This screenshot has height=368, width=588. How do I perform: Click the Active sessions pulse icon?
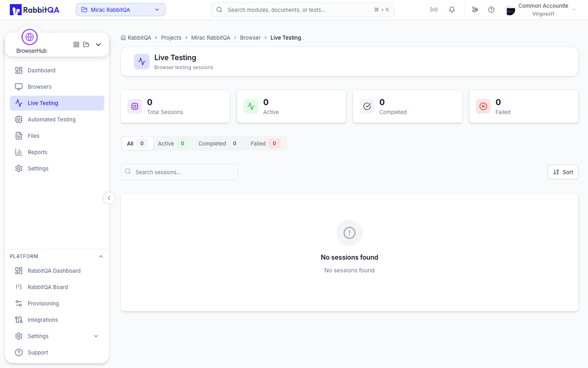pyautogui.click(x=251, y=106)
